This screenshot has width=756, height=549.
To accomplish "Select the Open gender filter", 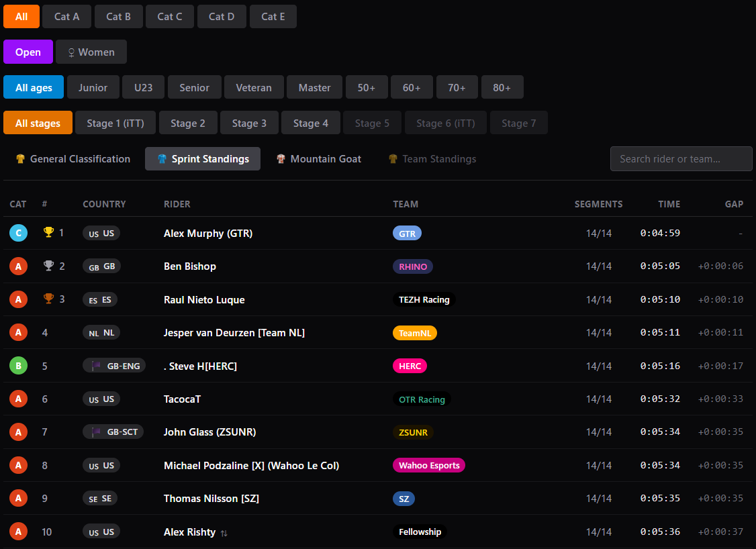I will (28, 52).
